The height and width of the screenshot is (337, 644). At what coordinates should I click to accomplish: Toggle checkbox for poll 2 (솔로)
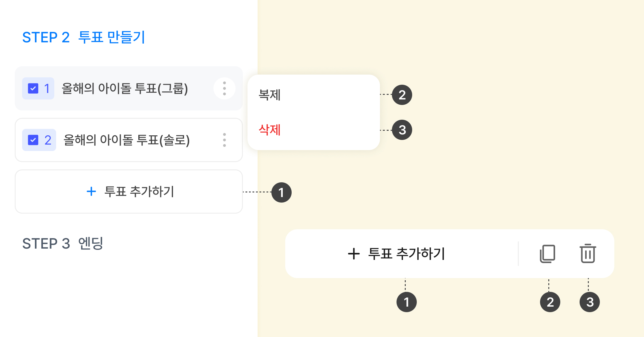pos(33,140)
